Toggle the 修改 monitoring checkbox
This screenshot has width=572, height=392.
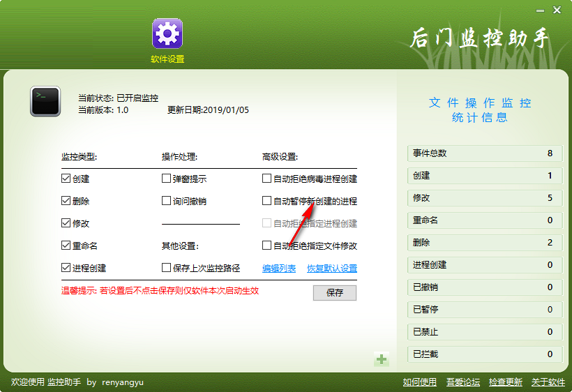(66, 223)
